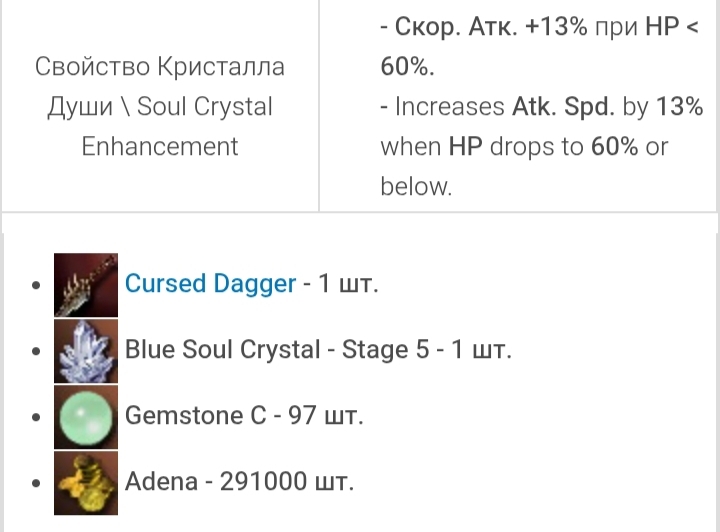Click the gold Adena coins icon

pos(86,482)
